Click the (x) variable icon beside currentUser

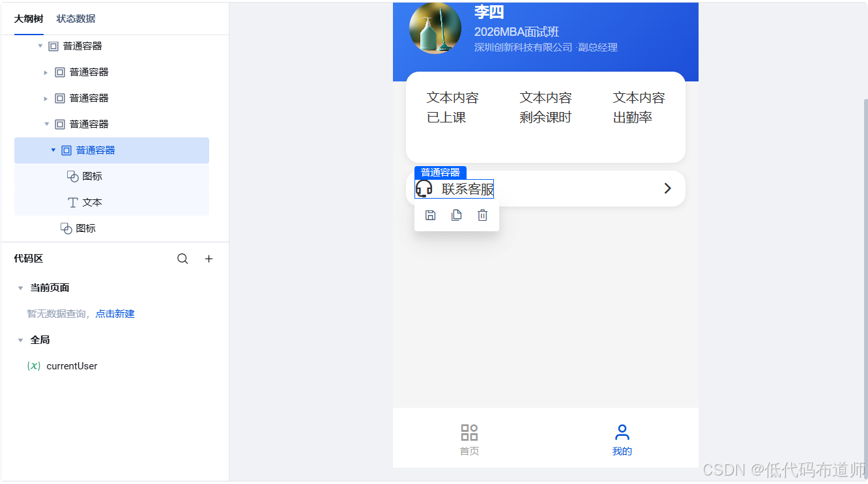[x=34, y=365]
